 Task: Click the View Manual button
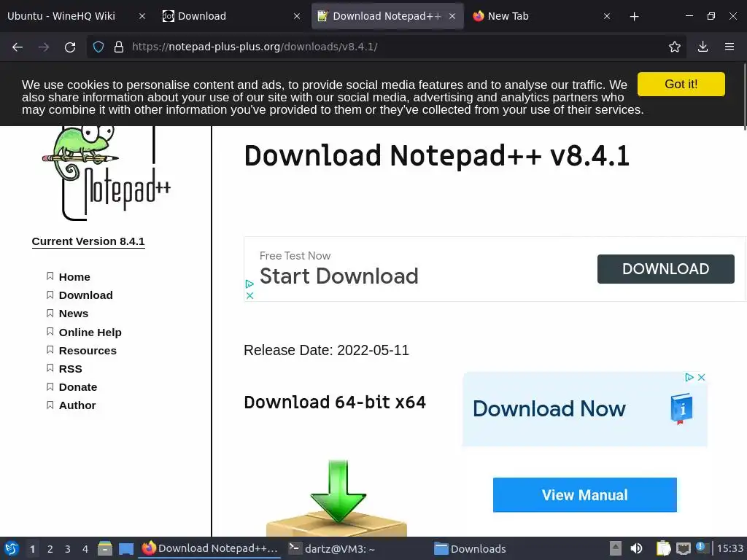tap(584, 495)
